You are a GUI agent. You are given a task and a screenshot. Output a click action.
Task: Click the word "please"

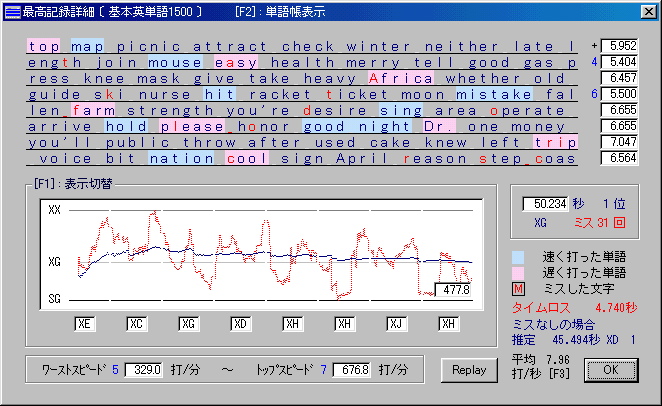click(192, 127)
